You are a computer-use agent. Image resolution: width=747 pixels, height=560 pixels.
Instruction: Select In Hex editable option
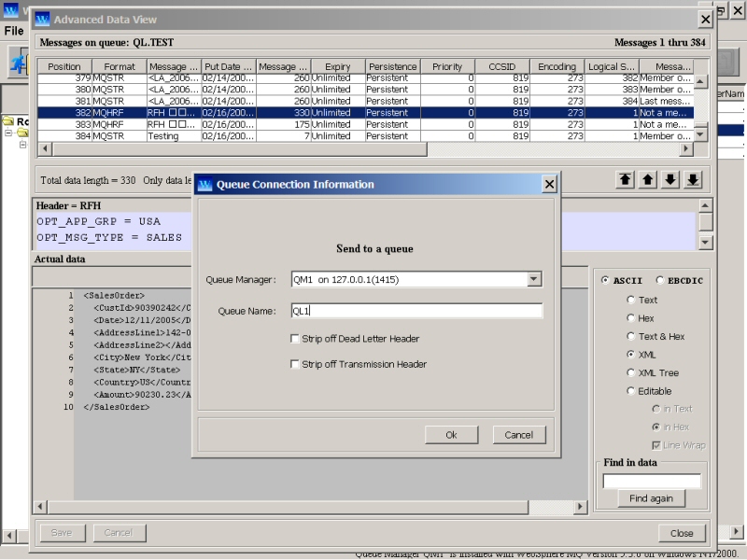[656, 427]
